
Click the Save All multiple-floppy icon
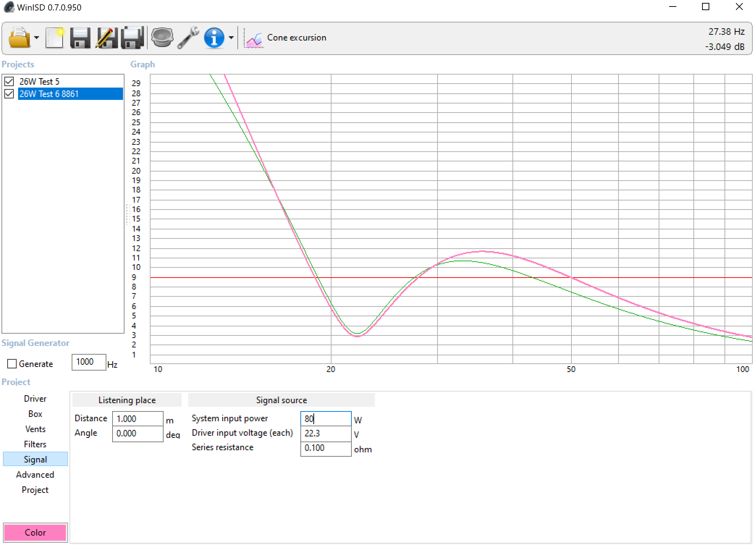[132, 37]
